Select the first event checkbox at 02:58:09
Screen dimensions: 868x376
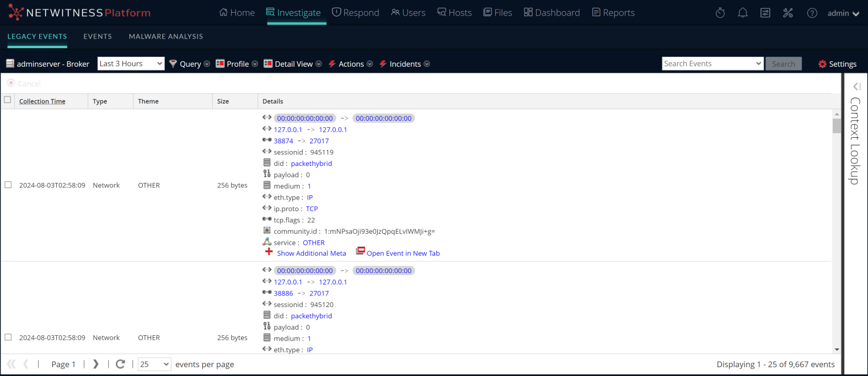click(x=8, y=185)
